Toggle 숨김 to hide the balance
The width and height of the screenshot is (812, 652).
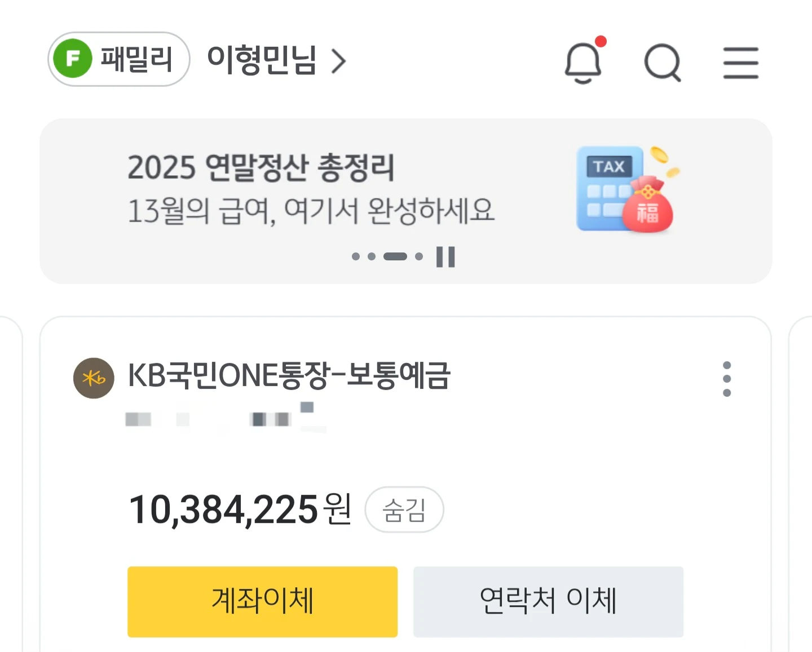(404, 510)
